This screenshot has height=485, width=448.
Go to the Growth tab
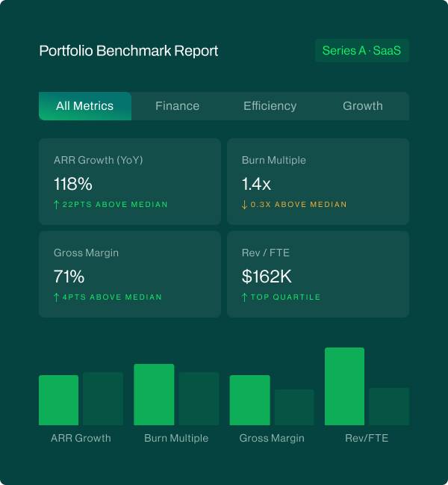363,106
